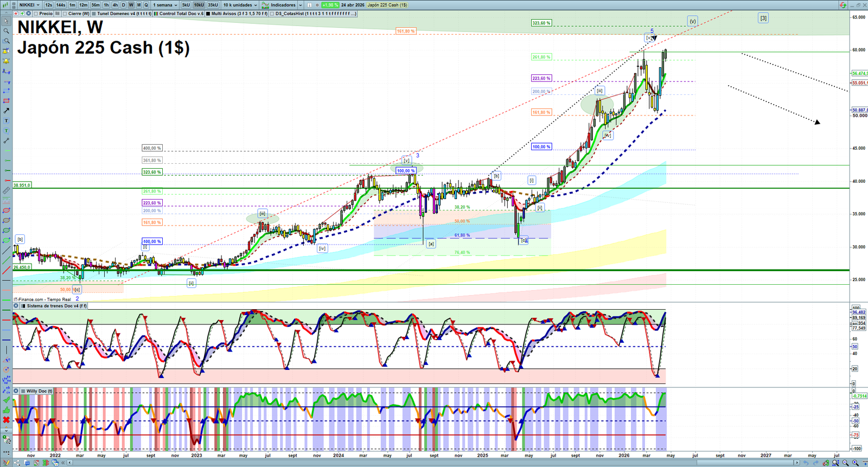The width and height of the screenshot is (868, 467).
Task: Switch to the D daily timeframe
Action: click(123, 5)
